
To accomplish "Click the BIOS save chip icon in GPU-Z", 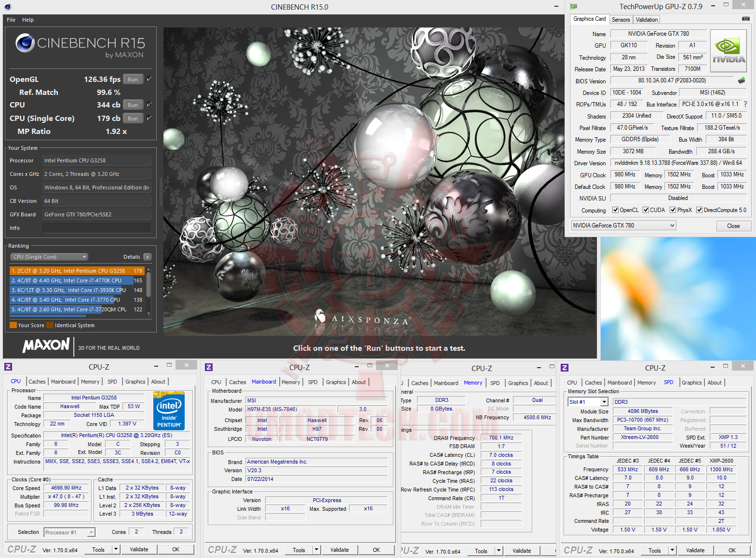I will point(742,80).
